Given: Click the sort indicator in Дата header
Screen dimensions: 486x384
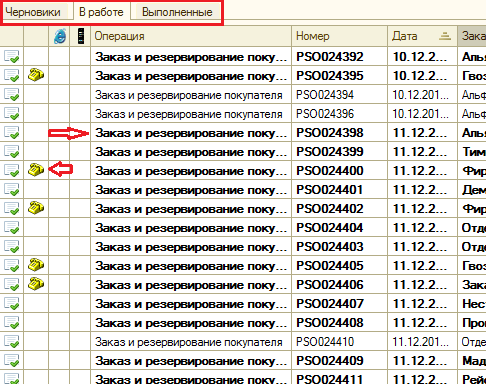Looking at the screenshot, I should (x=445, y=36).
